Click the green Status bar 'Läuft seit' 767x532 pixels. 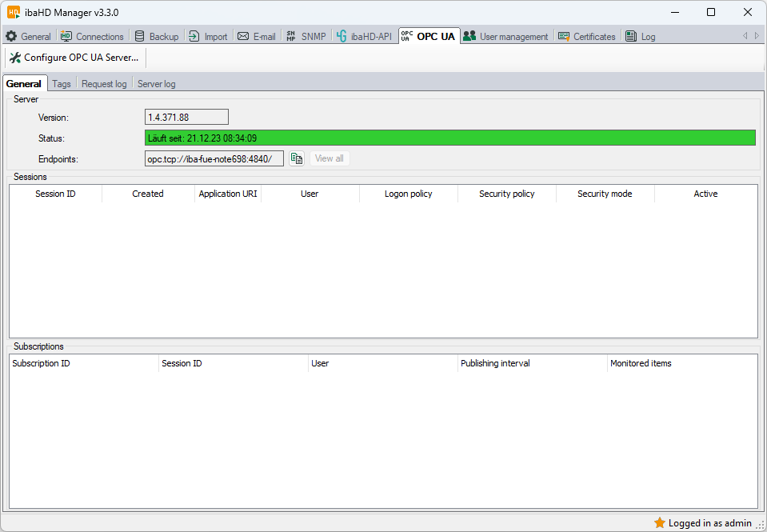pos(450,138)
